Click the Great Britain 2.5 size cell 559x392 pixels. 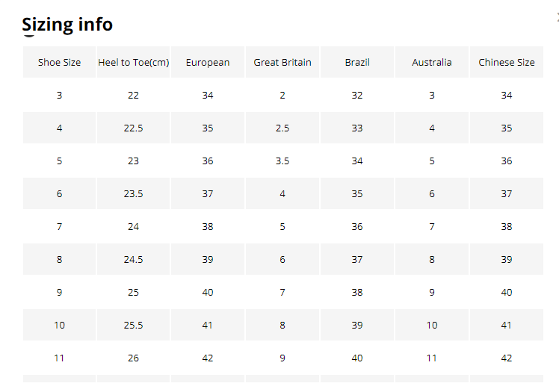[282, 128]
